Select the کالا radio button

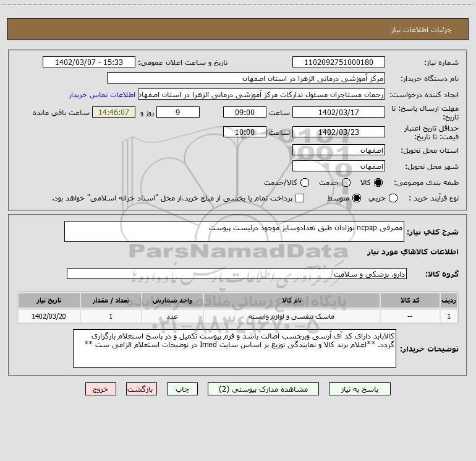pos(378,183)
